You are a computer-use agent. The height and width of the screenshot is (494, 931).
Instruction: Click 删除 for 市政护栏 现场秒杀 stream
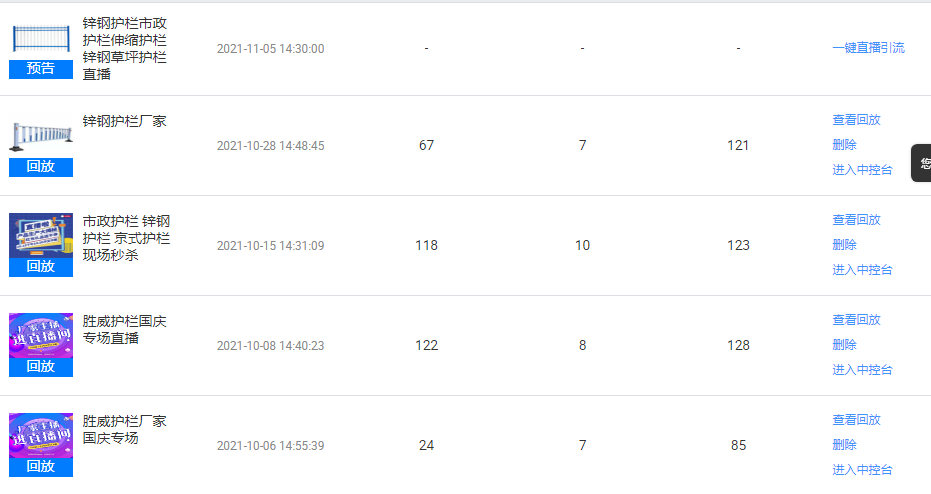click(x=844, y=245)
